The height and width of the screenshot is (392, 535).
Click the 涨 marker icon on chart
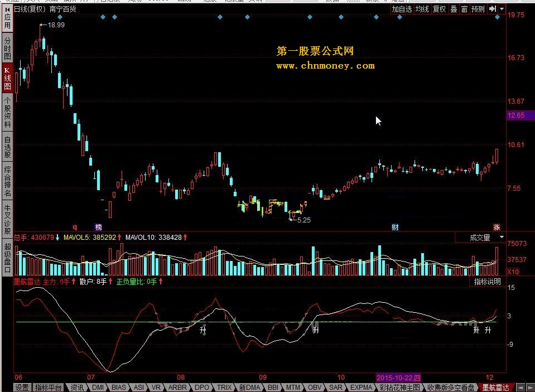coord(497,227)
